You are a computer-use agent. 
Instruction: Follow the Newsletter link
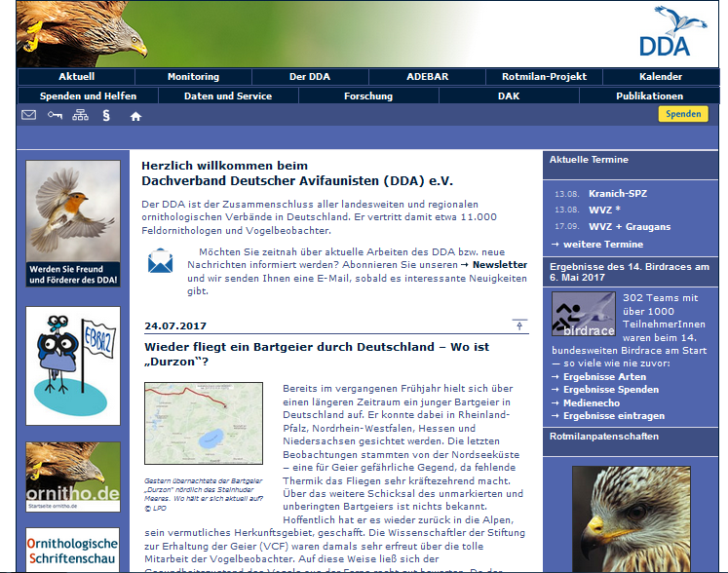pos(500,265)
